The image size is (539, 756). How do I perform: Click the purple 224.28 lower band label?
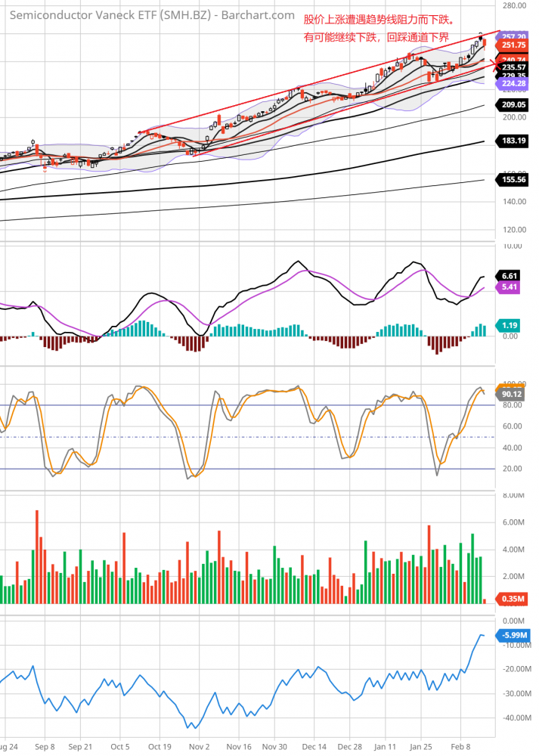(x=514, y=84)
